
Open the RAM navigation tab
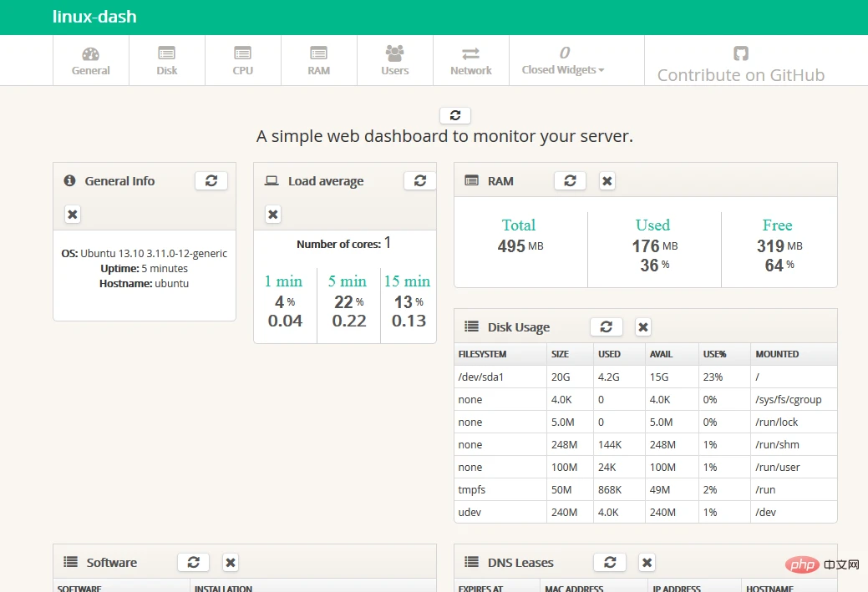click(319, 61)
